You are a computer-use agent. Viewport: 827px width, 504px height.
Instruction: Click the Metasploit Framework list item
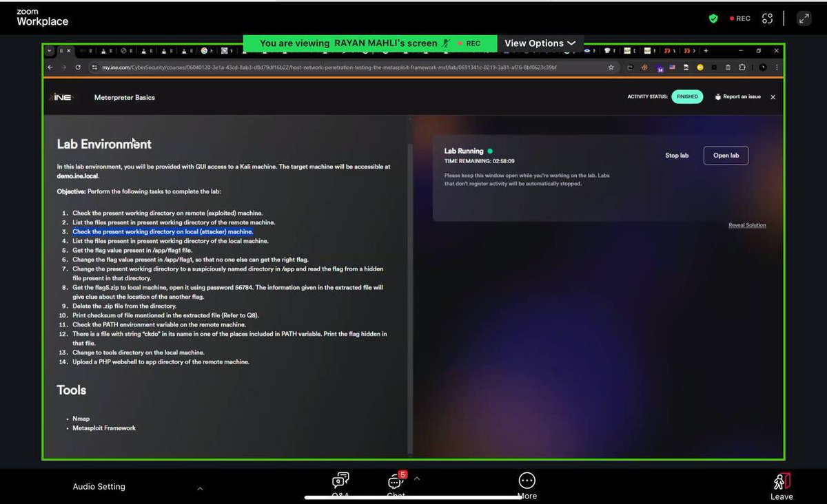[x=104, y=428]
